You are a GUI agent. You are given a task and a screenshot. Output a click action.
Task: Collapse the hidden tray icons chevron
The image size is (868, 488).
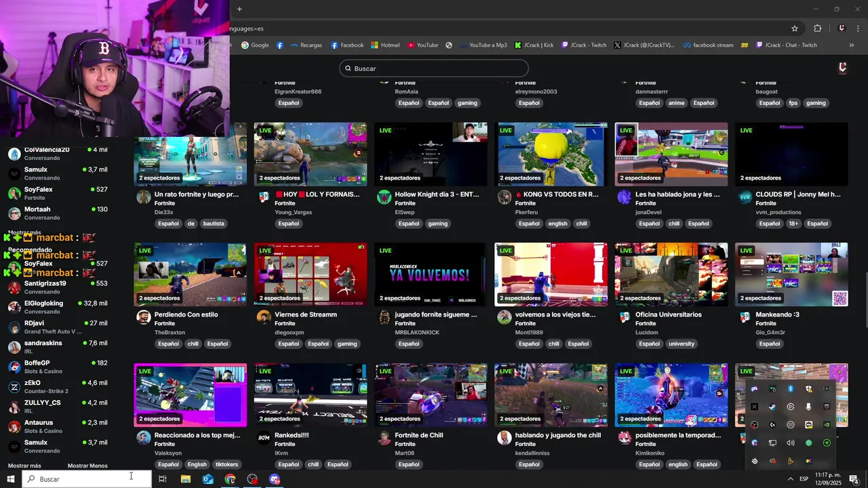[x=790, y=479]
